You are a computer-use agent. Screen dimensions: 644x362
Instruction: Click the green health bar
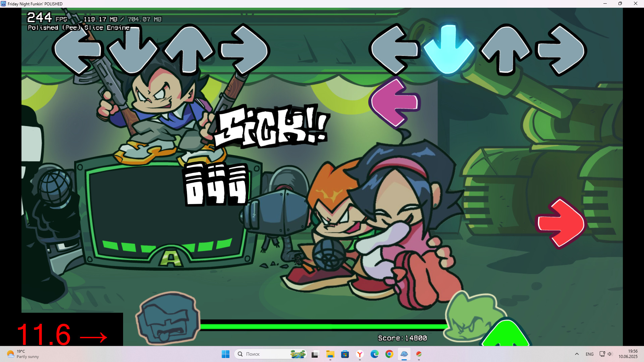click(x=322, y=326)
